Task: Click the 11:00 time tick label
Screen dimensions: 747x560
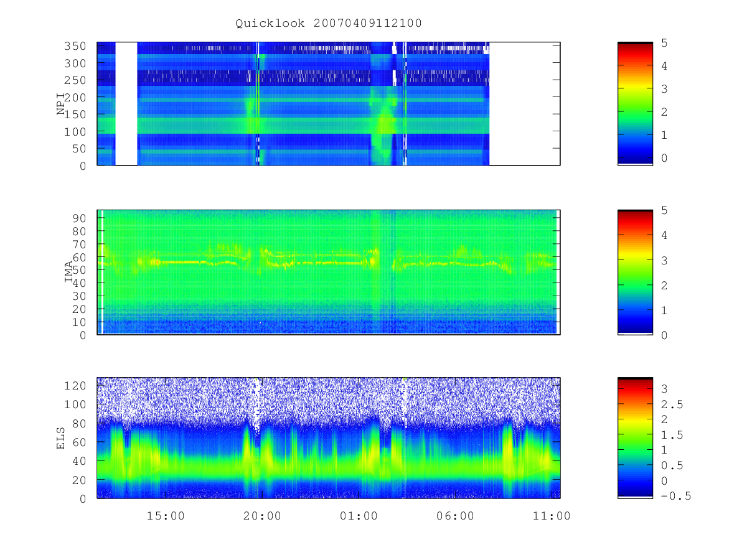Action: (x=552, y=516)
